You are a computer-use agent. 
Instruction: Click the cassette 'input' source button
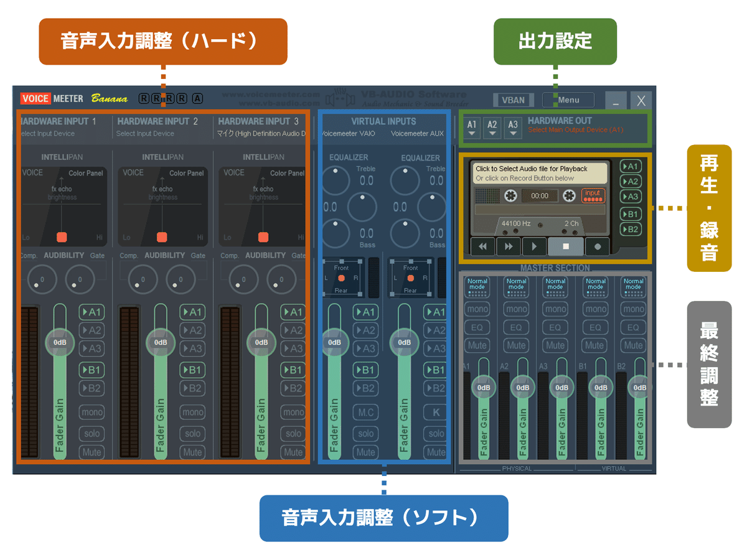coord(593,195)
